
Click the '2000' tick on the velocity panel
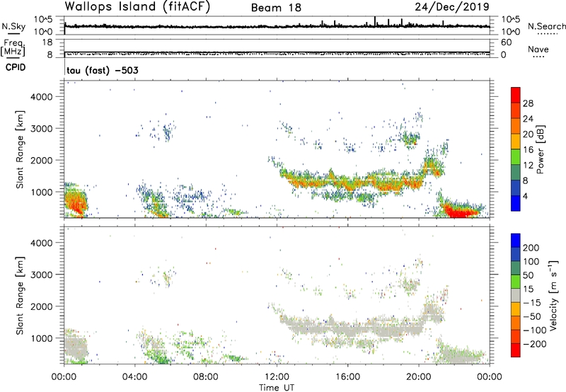coord(42,306)
